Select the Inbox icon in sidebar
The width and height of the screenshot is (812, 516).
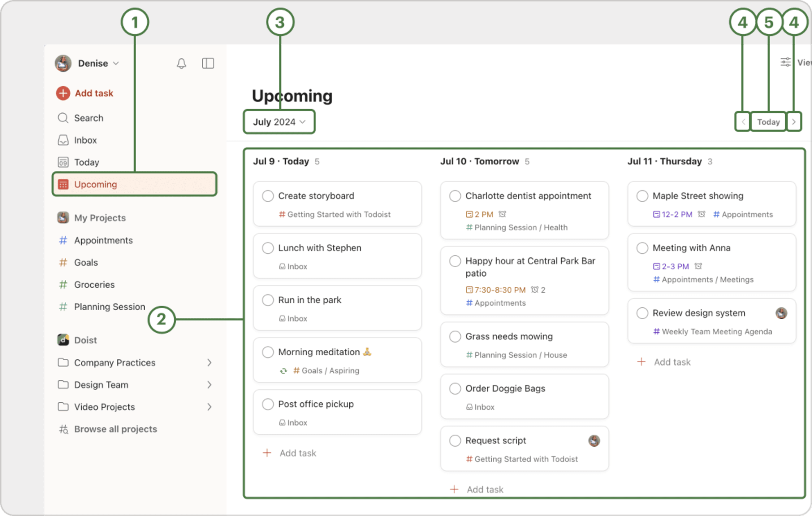(x=63, y=140)
